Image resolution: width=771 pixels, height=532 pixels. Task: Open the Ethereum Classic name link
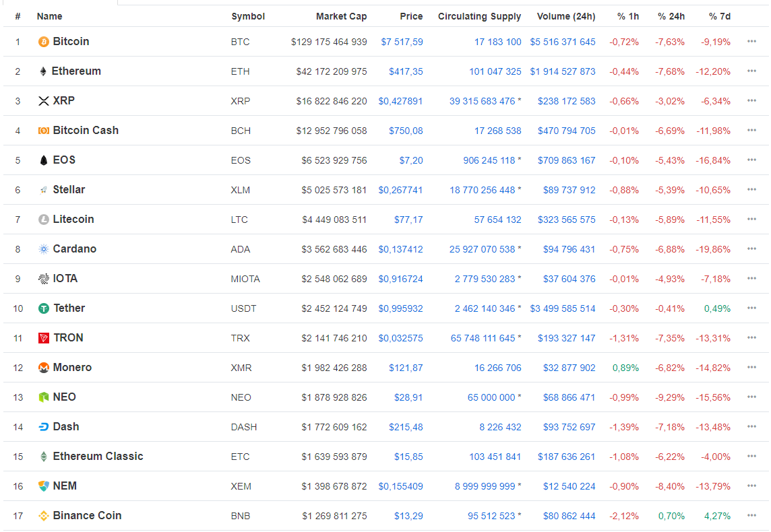(98, 457)
